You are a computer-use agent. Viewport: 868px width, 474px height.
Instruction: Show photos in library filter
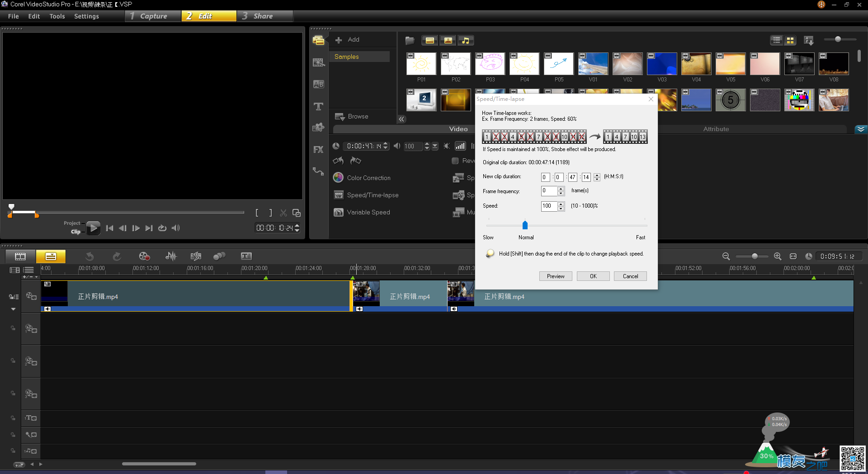click(448, 40)
